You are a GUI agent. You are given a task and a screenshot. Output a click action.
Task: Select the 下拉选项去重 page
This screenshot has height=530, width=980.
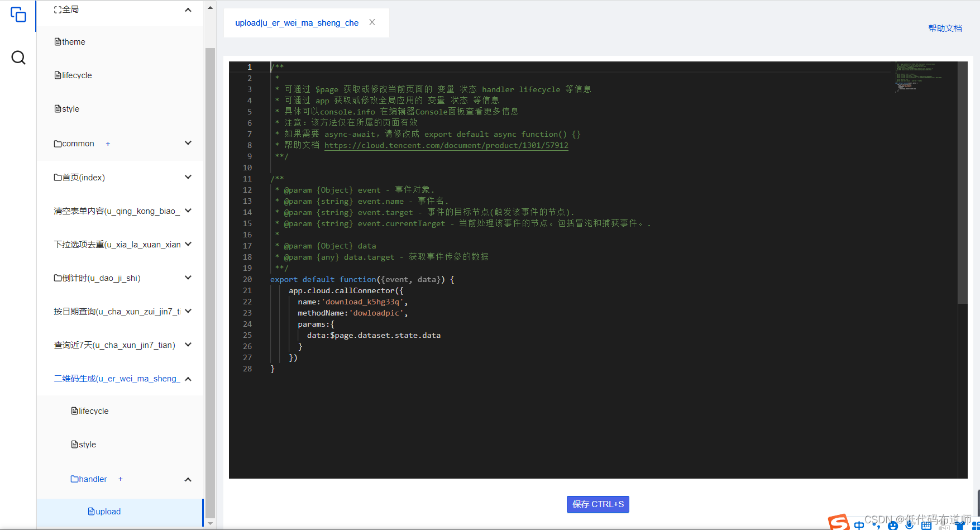click(x=117, y=245)
